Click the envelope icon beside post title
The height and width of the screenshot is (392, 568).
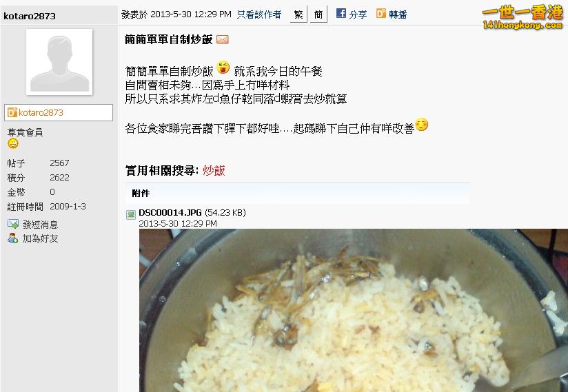pos(223,39)
